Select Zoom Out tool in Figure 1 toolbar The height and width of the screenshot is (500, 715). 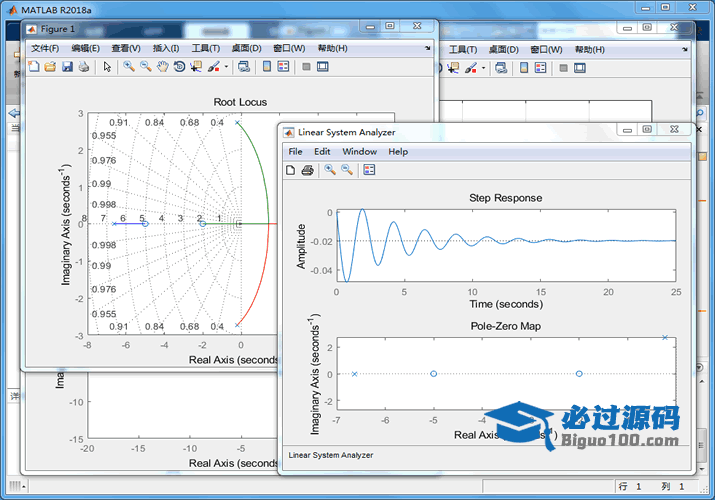coord(146,67)
